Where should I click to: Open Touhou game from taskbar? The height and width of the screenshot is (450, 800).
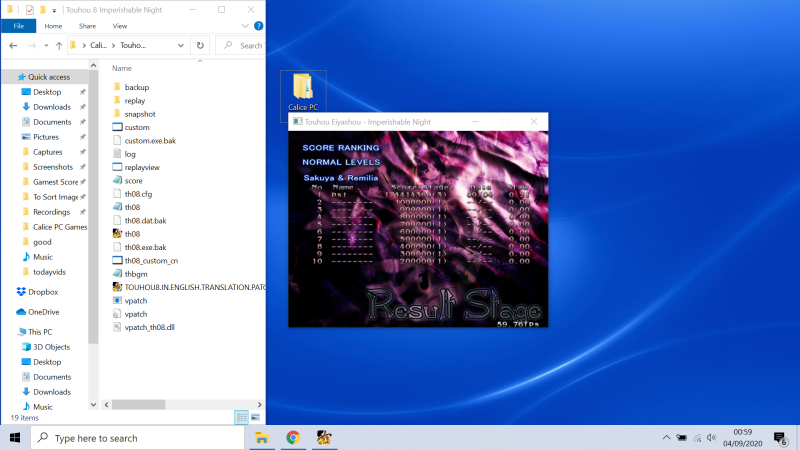tap(324, 438)
